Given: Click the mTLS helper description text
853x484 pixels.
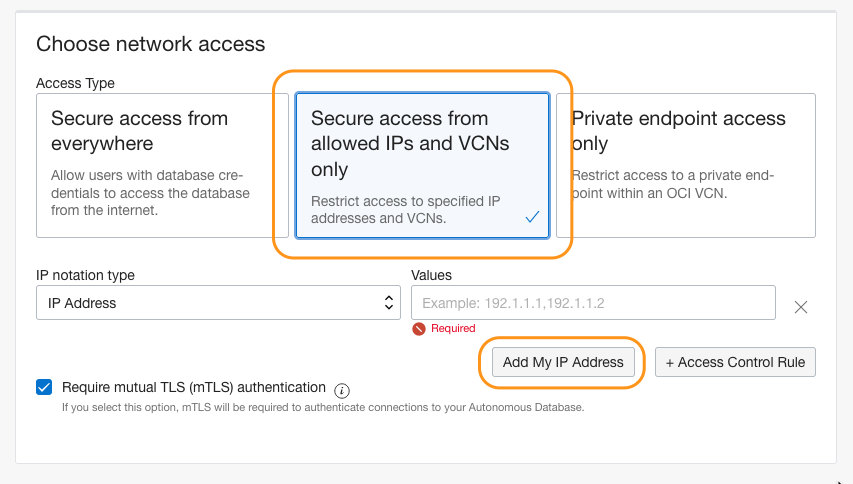Looking at the screenshot, I should pyautogui.click(x=322, y=407).
